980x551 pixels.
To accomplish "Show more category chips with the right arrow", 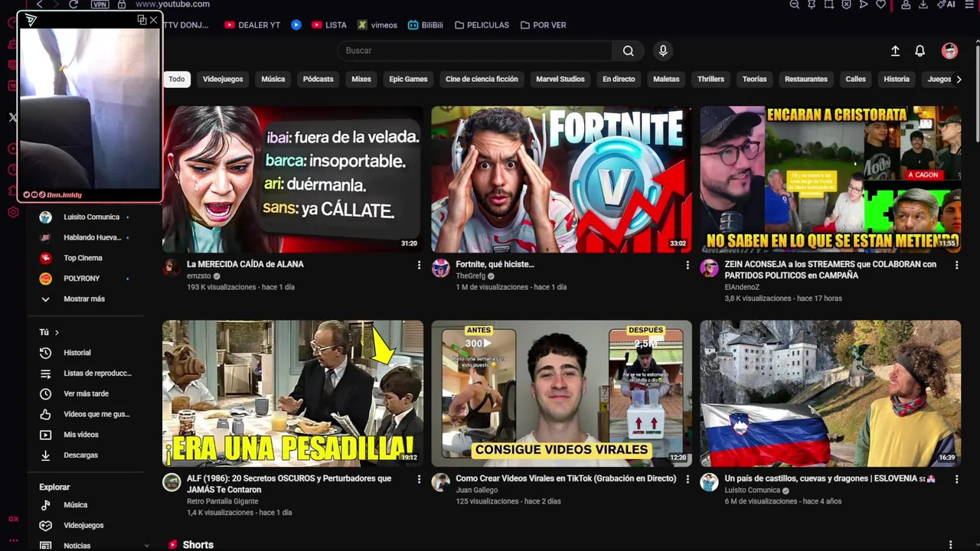I will (x=959, y=79).
